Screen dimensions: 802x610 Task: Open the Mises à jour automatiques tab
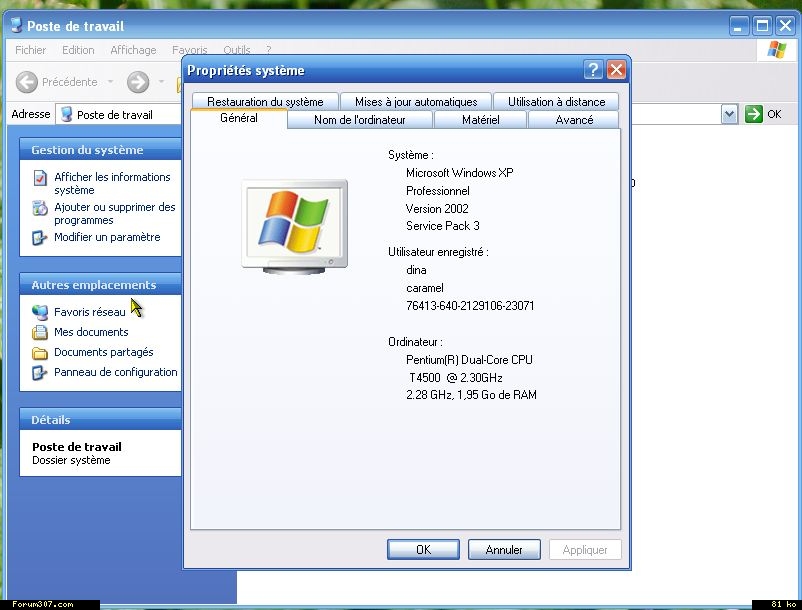pyautogui.click(x=416, y=102)
